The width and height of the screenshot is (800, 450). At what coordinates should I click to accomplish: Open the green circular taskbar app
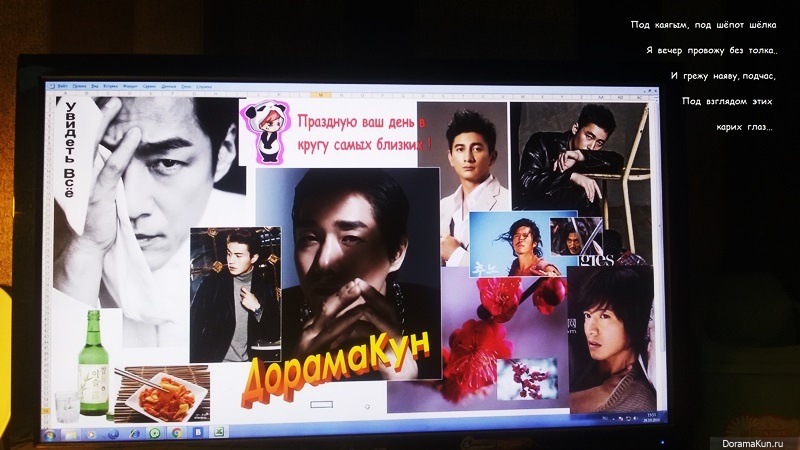(155, 433)
